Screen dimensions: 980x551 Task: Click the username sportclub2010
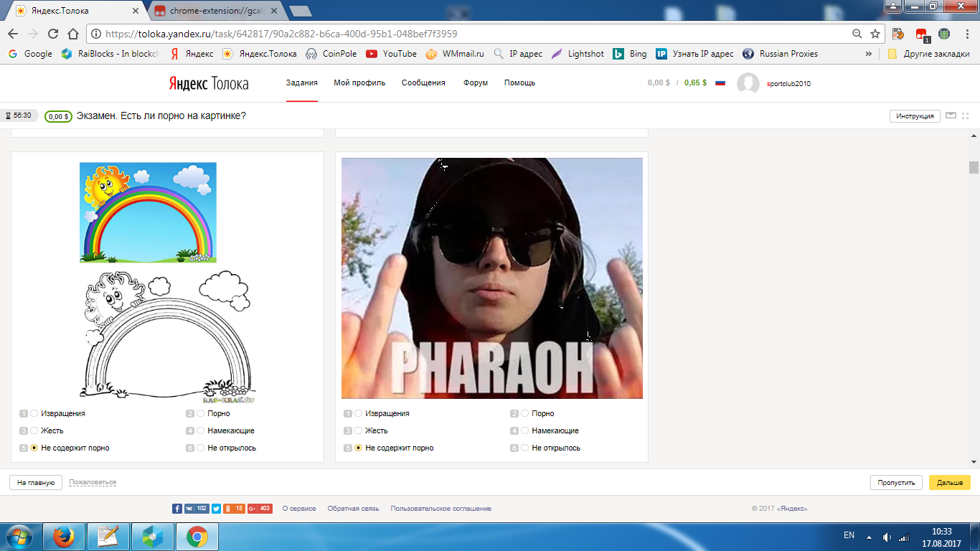[x=788, y=83]
